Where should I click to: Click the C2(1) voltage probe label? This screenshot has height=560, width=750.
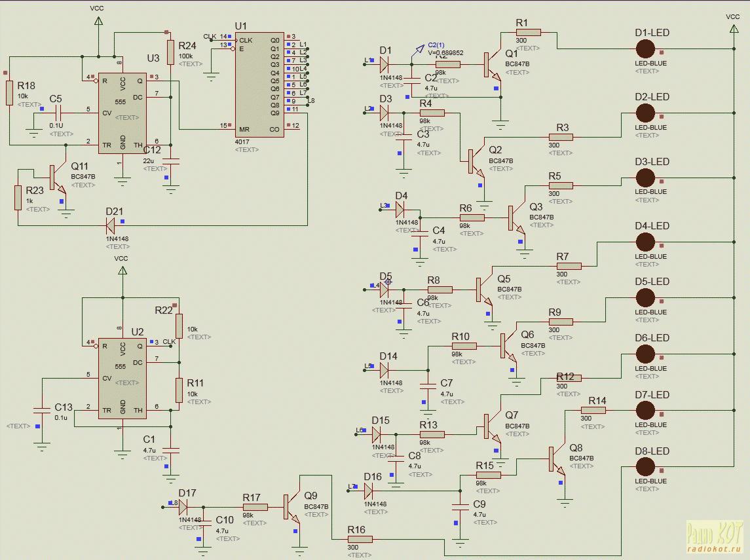click(436, 45)
